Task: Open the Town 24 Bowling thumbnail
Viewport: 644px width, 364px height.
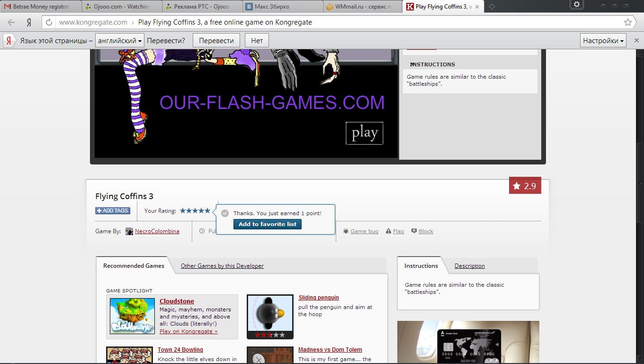Action: (x=129, y=355)
